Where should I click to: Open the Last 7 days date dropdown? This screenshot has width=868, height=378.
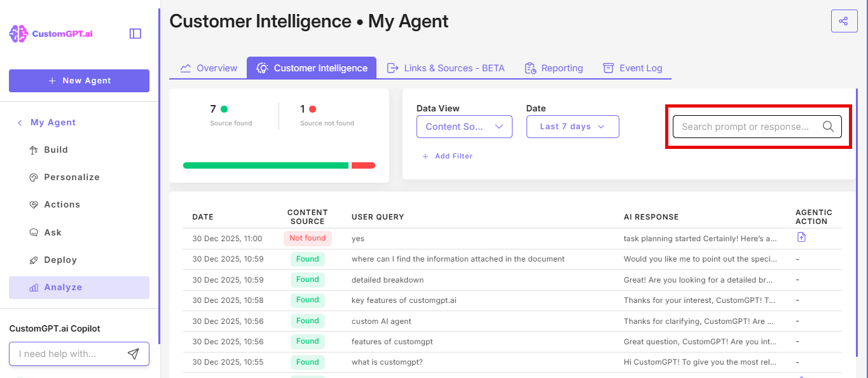coord(573,127)
